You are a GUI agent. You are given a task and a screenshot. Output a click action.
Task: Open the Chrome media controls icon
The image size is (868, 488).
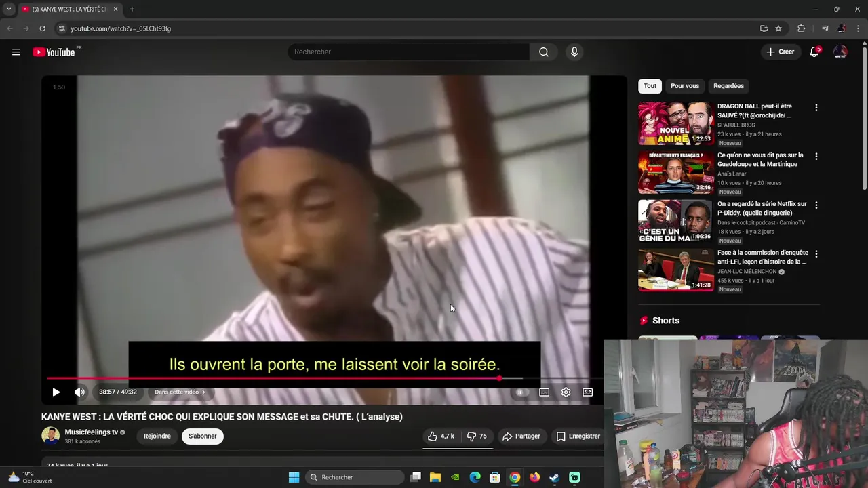click(x=825, y=28)
